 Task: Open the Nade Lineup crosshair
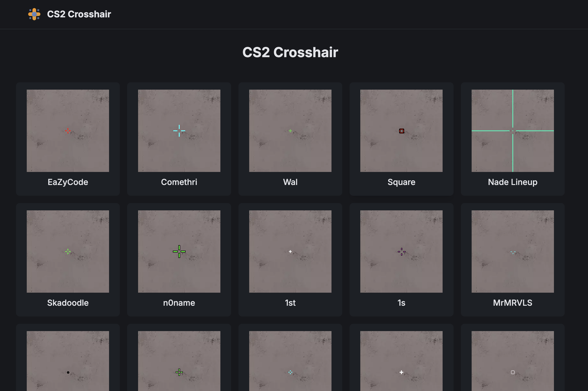tap(513, 130)
